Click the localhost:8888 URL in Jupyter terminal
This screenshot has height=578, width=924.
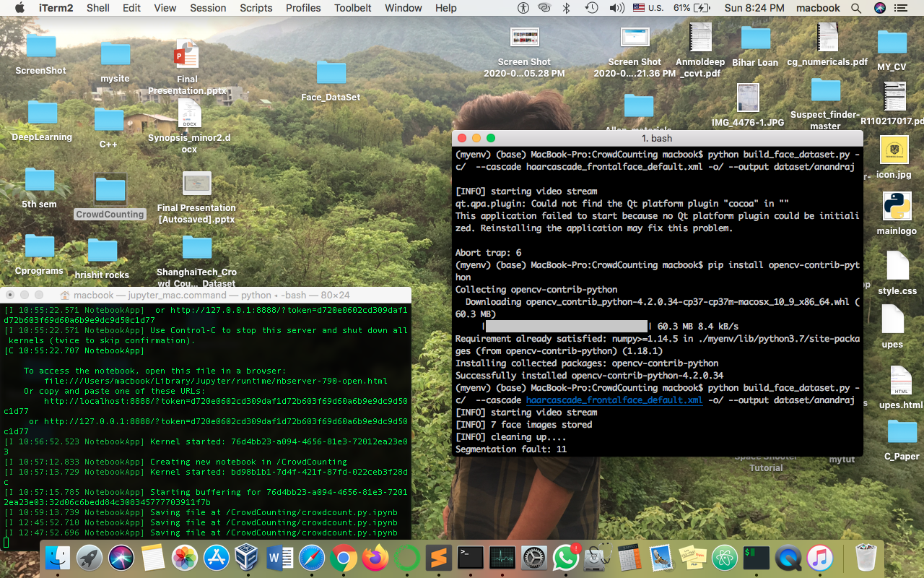point(226,400)
